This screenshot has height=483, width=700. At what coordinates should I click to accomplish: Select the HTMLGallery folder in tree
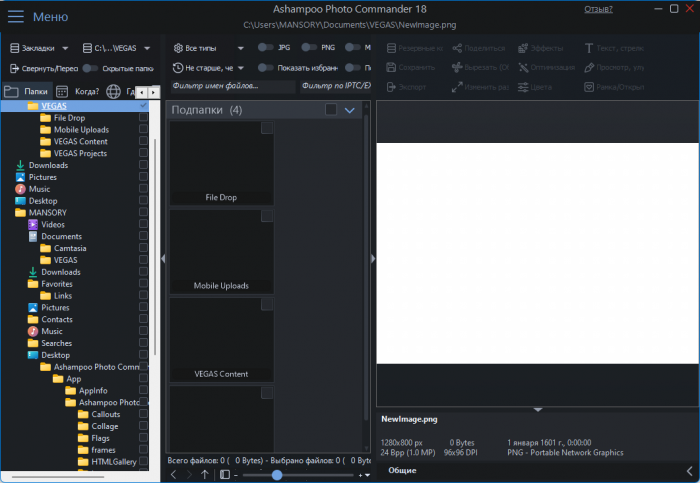tap(114, 462)
